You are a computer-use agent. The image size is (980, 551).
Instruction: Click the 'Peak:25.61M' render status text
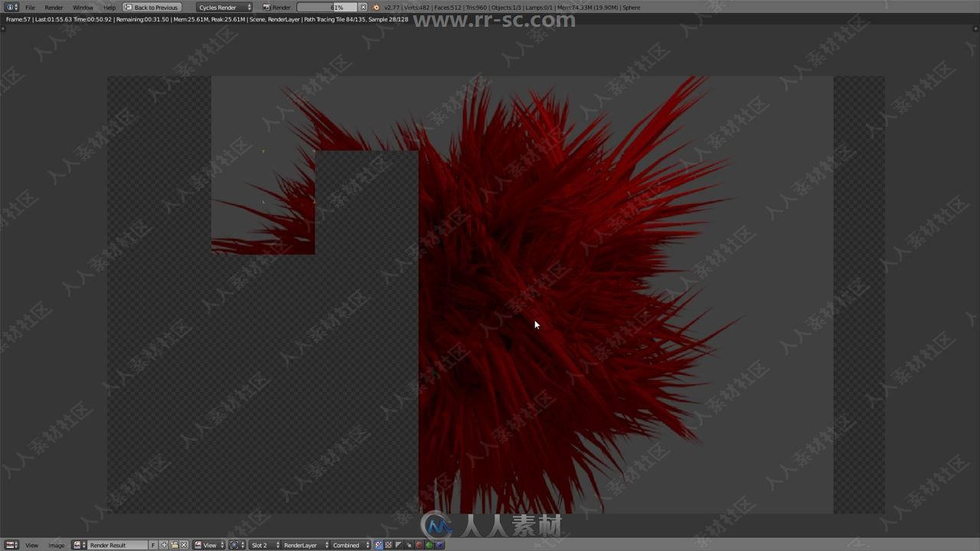click(227, 19)
